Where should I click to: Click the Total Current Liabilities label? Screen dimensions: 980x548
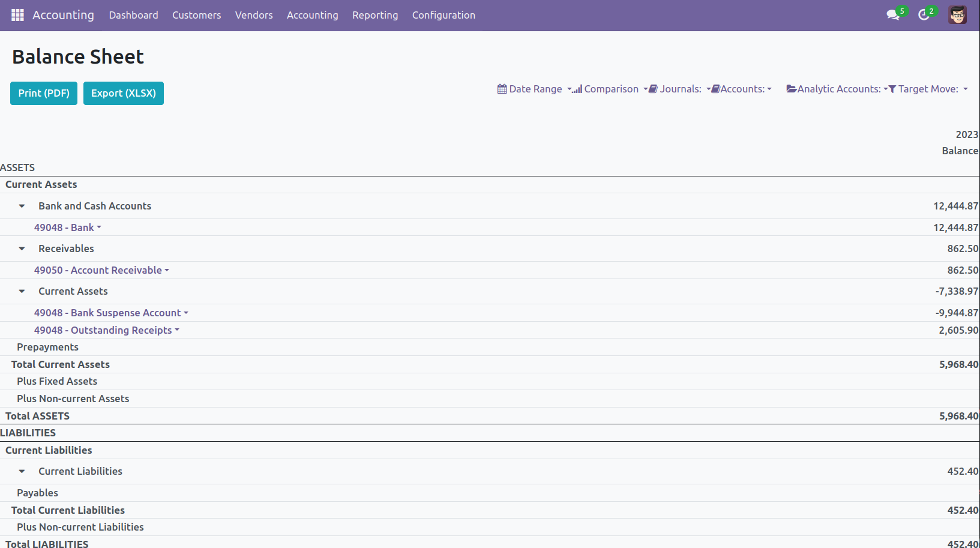pyautogui.click(x=68, y=510)
